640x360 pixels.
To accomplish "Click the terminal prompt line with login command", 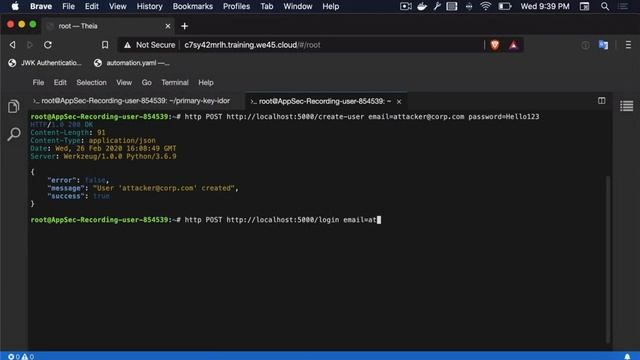I will [x=206, y=220].
